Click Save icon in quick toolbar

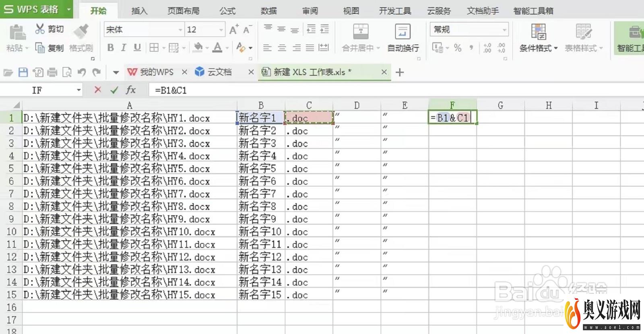pos(23,72)
